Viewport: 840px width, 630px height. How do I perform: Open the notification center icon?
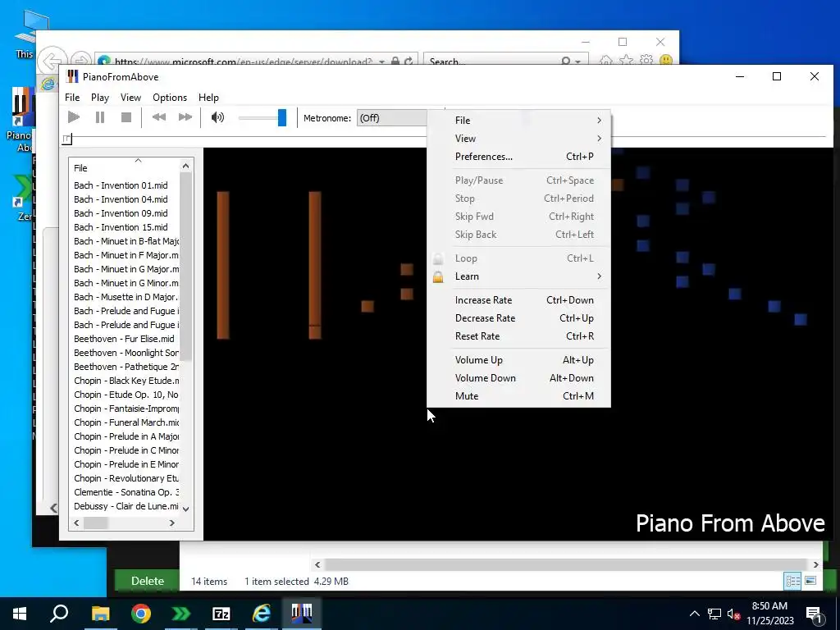(x=814, y=614)
